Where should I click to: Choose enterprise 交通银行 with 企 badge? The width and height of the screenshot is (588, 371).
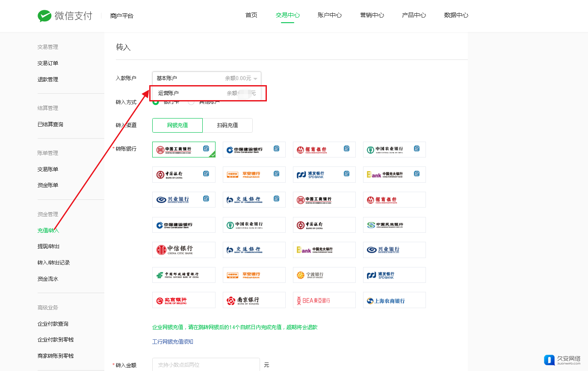[254, 199]
